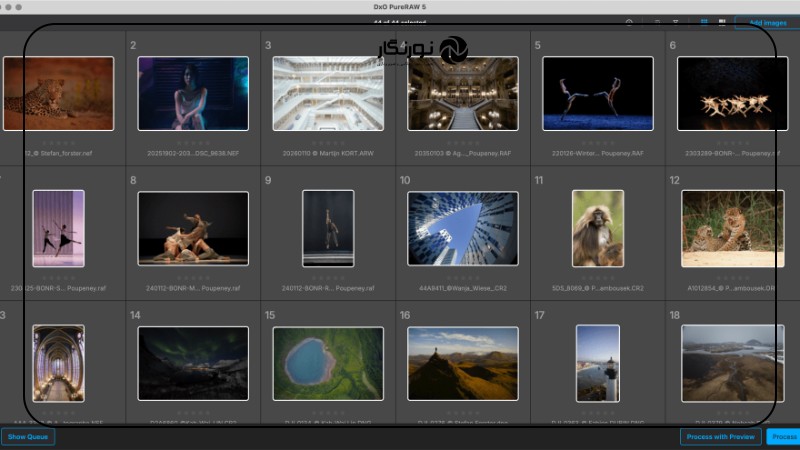
Task: Click star rating under image 2
Action: coord(193,143)
